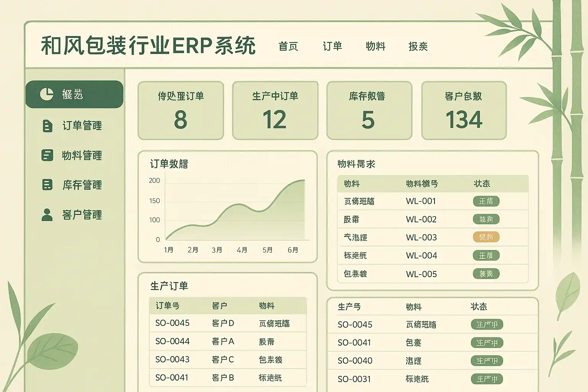Click the status badge beside SO-0045 in 生产号 table
588x392 pixels.
pyautogui.click(x=487, y=325)
